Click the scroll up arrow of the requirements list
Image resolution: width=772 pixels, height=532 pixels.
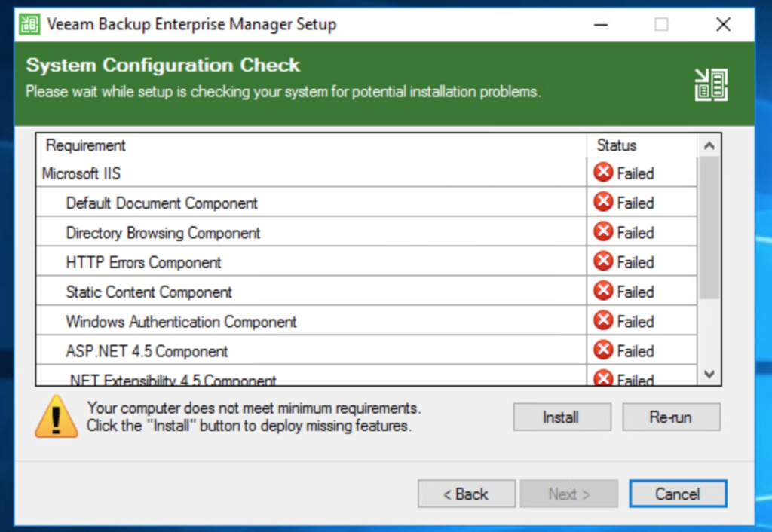pyautogui.click(x=709, y=145)
